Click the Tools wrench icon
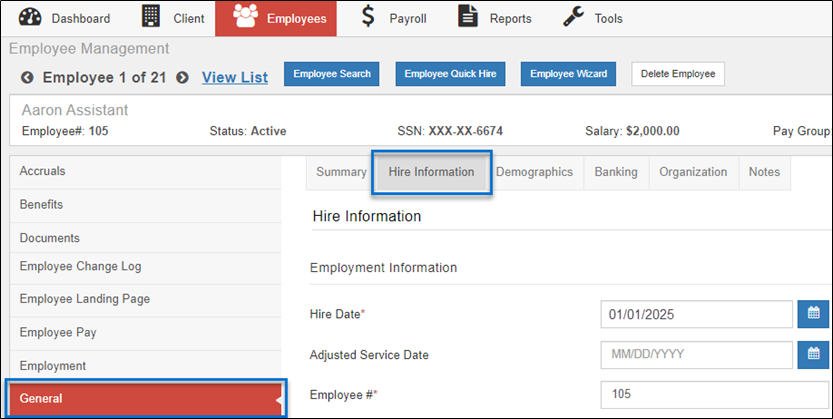 pos(574,18)
